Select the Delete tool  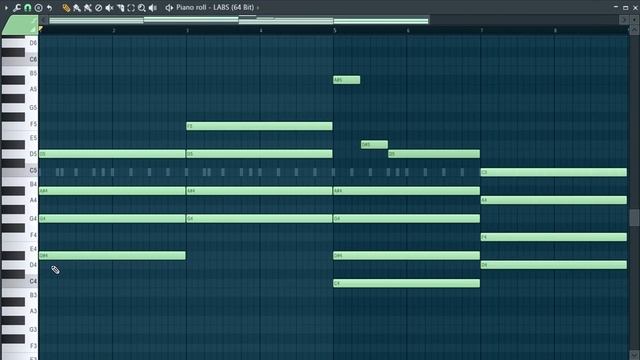98,8
